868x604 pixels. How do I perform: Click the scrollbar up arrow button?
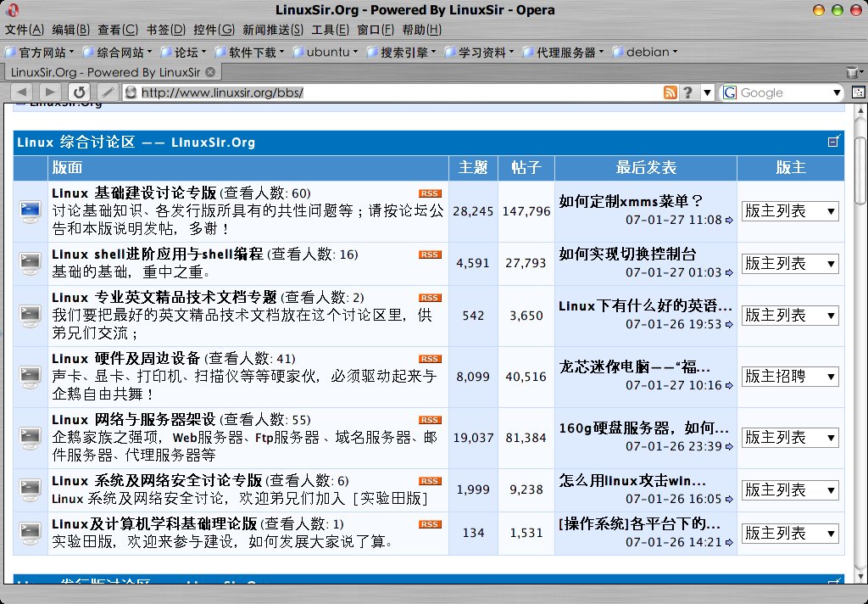[860, 110]
